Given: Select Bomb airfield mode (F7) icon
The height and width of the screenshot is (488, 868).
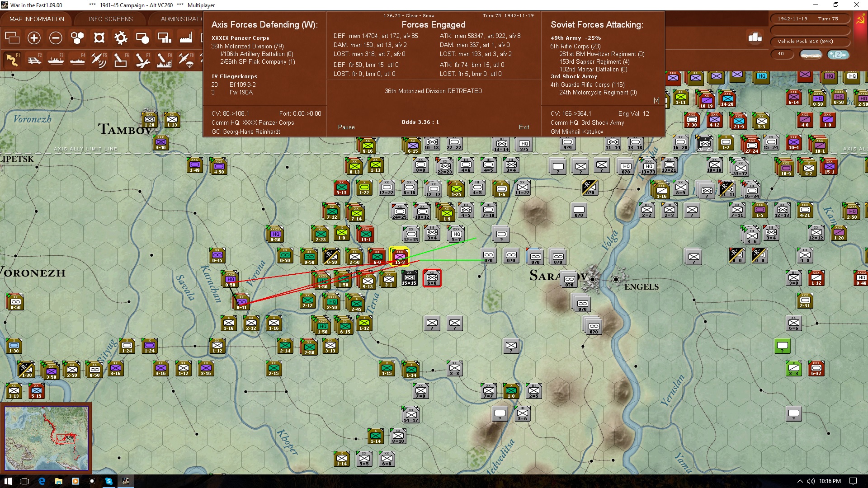Looking at the screenshot, I should [142, 60].
